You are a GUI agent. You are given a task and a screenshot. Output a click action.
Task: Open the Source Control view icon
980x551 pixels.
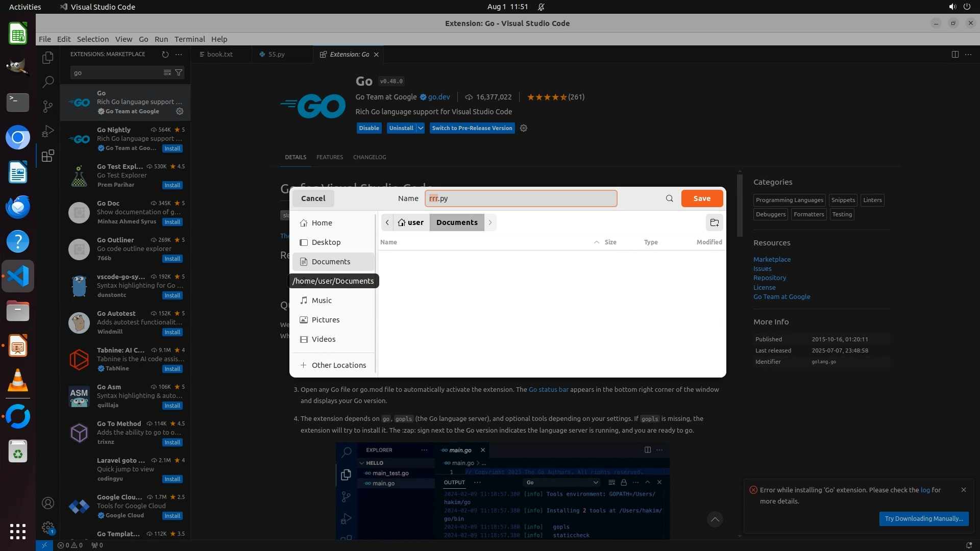click(x=47, y=106)
